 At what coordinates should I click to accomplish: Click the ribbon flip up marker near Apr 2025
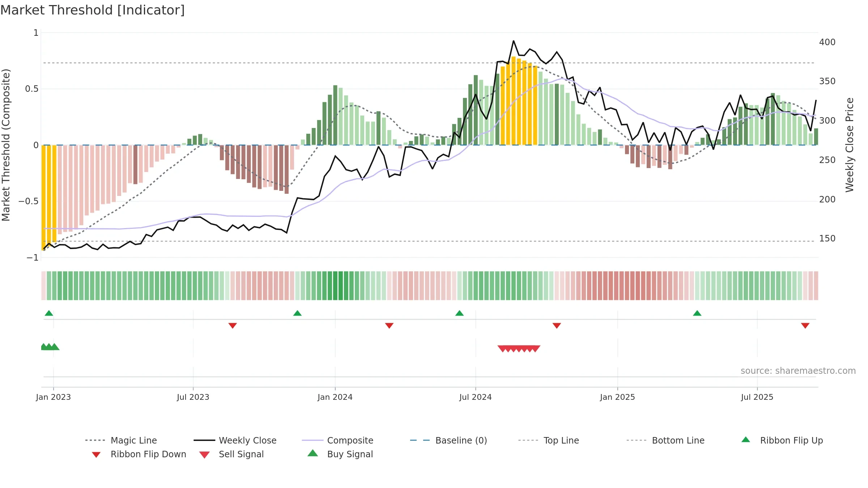pyautogui.click(x=697, y=313)
